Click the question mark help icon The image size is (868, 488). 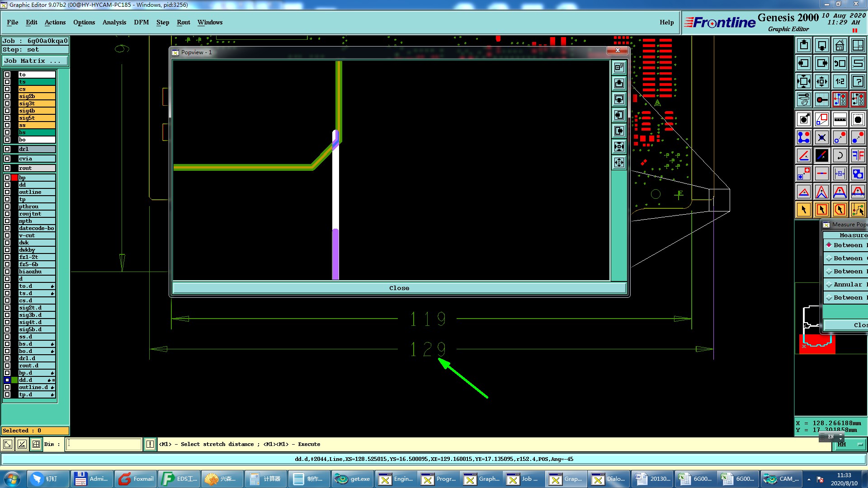click(x=858, y=82)
